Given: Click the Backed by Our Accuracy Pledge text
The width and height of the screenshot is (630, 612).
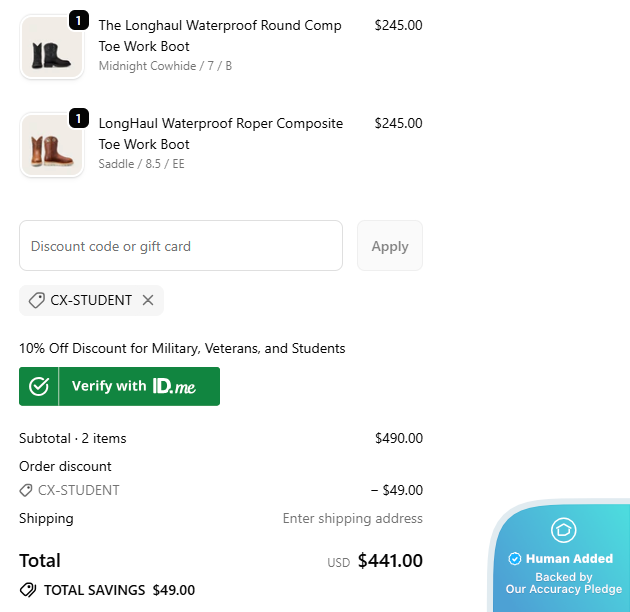Looking at the screenshot, I should click(x=563, y=583).
